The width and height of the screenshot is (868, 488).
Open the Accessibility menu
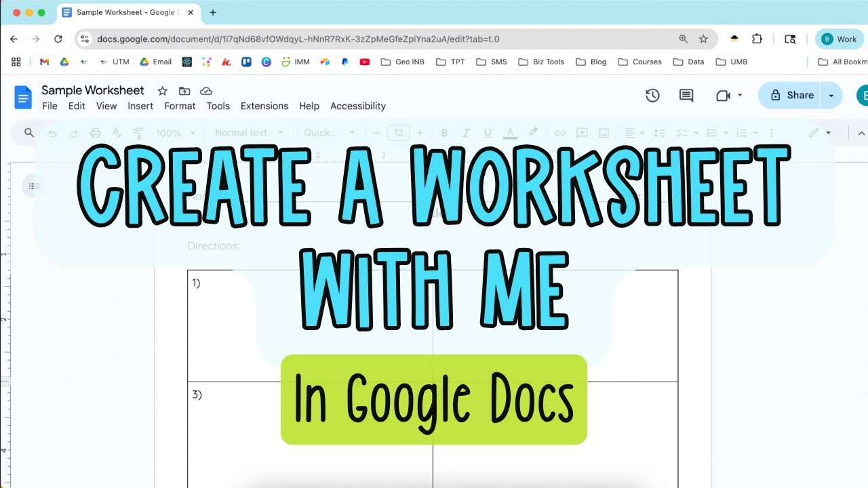(x=358, y=106)
